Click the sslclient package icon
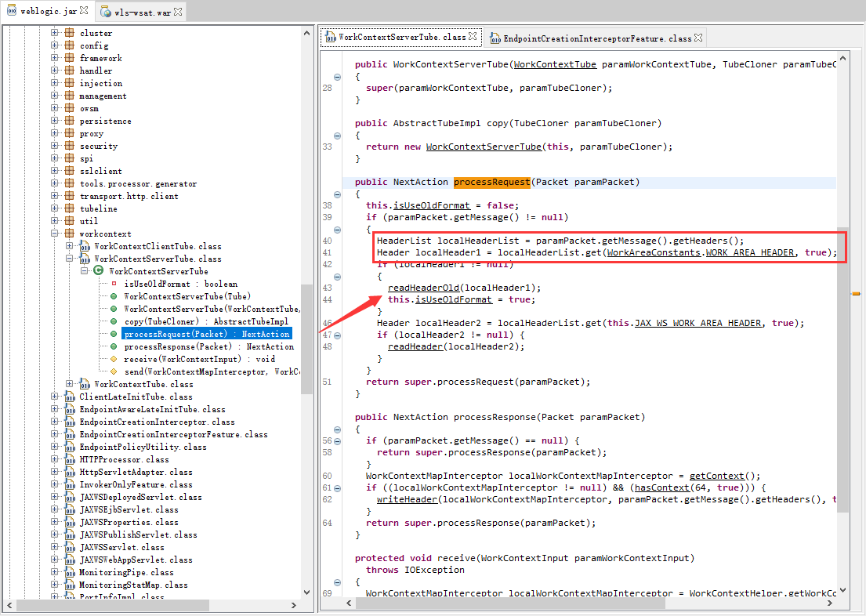This screenshot has width=866, height=616. pyautogui.click(x=70, y=171)
